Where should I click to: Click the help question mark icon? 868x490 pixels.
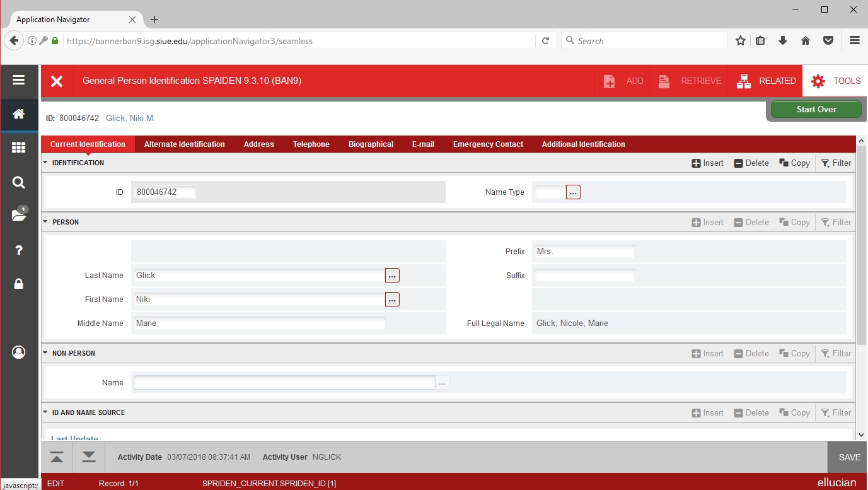click(18, 250)
